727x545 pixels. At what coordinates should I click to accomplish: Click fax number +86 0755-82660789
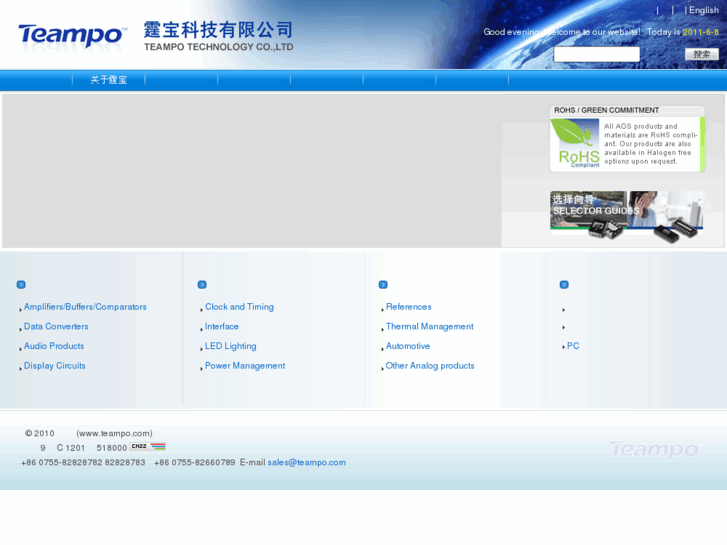click(195, 462)
